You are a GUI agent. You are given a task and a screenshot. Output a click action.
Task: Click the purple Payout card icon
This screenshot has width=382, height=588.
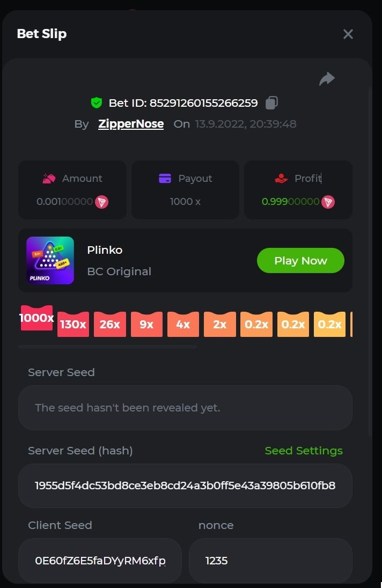pos(165,179)
